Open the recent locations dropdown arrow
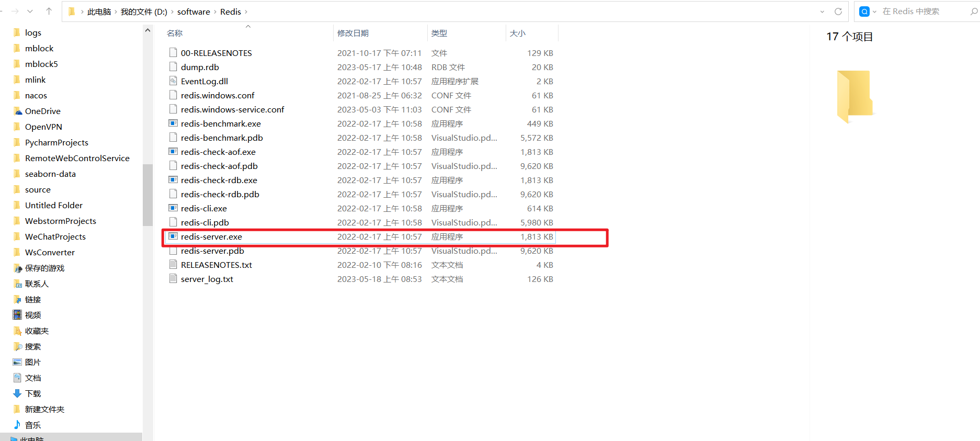This screenshot has width=980, height=441. [30, 12]
